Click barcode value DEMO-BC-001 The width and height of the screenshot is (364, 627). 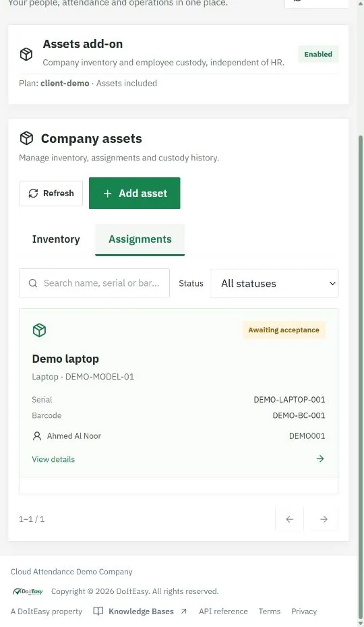299,415
